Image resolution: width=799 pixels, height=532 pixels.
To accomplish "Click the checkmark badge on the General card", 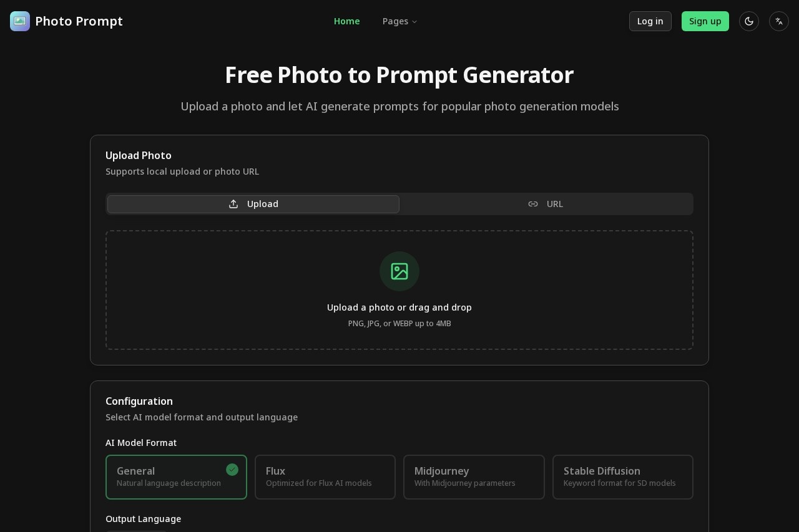I will (x=232, y=470).
